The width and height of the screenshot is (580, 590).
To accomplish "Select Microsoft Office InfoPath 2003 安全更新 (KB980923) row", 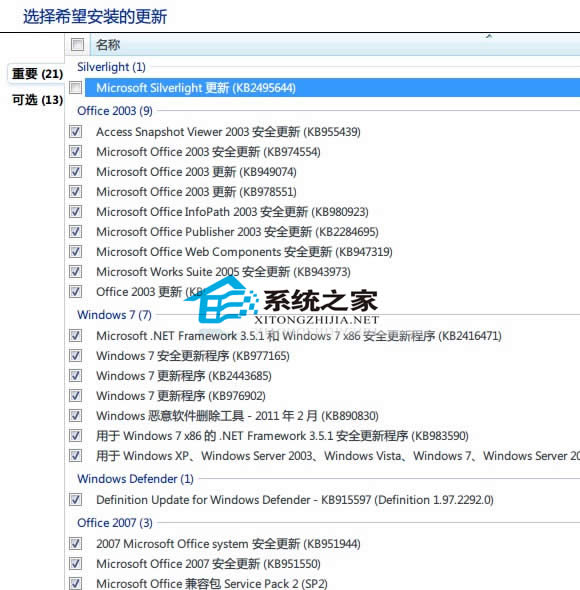I will [232, 211].
